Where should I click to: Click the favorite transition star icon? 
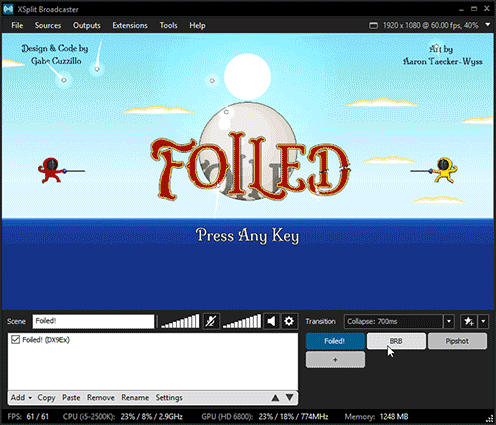coord(469,321)
